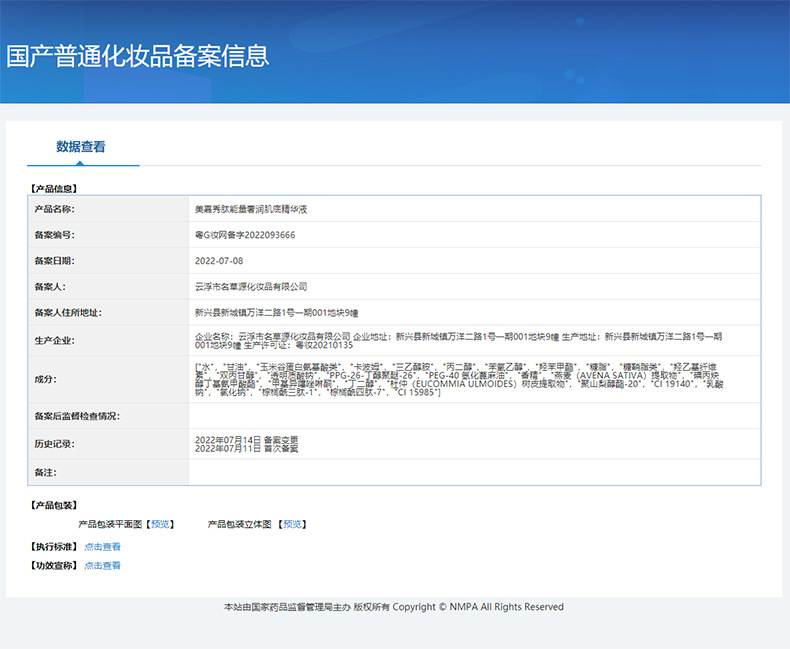Select the filing number 粤G妆网备字2022093666
790x649 pixels.
[x=245, y=235]
